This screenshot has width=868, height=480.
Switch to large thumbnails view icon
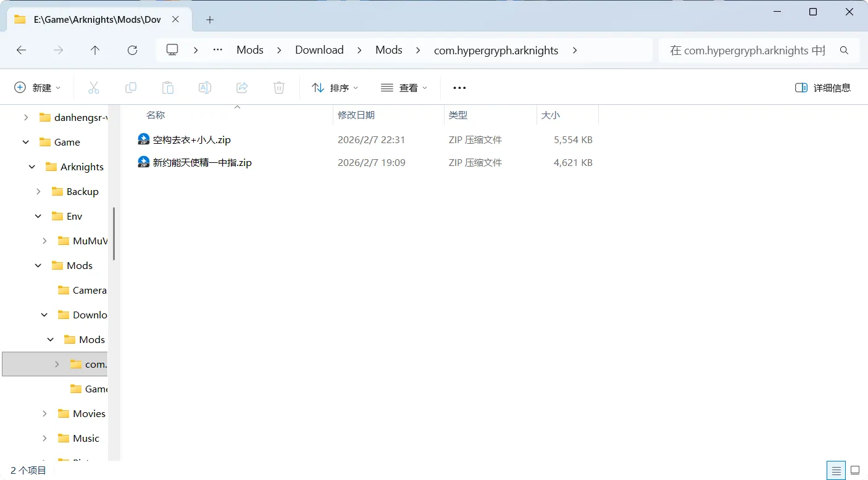pos(855,470)
